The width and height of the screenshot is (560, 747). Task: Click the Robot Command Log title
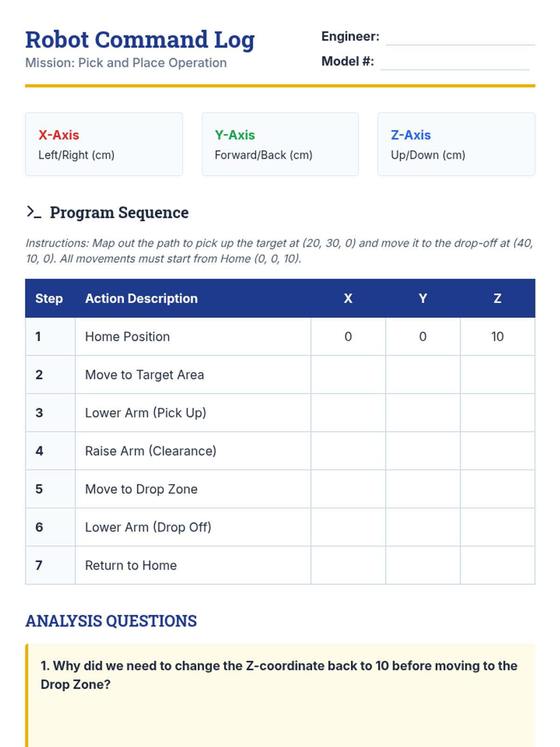140,40
